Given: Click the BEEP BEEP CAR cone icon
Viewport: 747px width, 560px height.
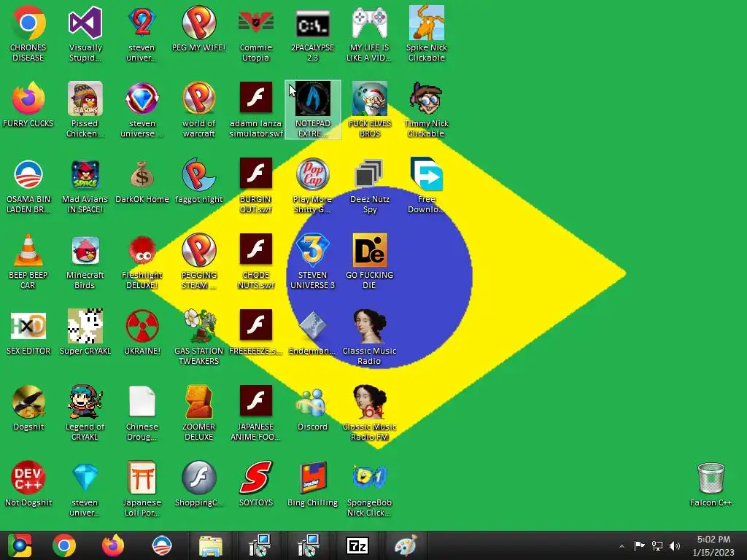Looking at the screenshot, I should (x=28, y=261).
